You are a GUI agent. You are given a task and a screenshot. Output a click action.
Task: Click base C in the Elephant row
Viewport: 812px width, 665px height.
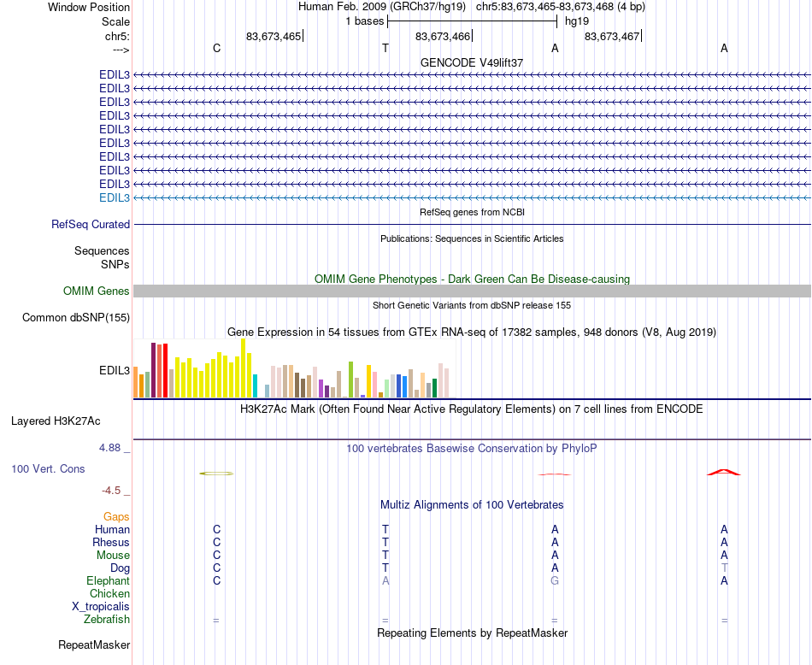point(216,580)
